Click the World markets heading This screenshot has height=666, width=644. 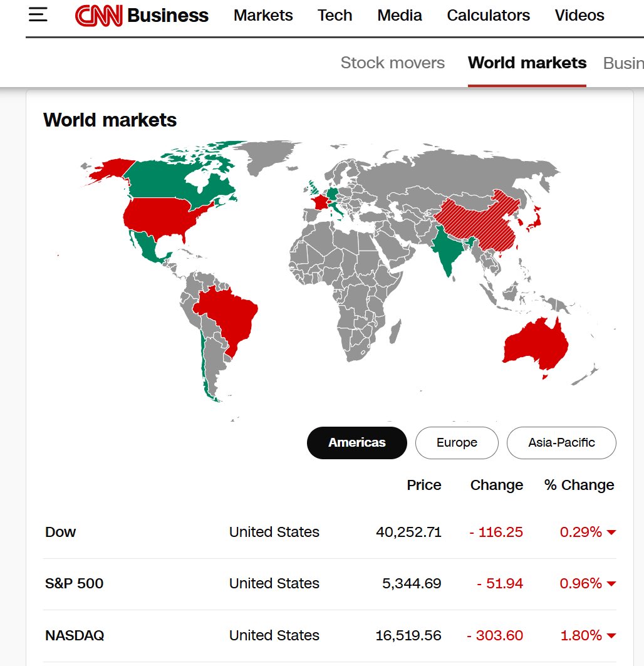[110, 120]
